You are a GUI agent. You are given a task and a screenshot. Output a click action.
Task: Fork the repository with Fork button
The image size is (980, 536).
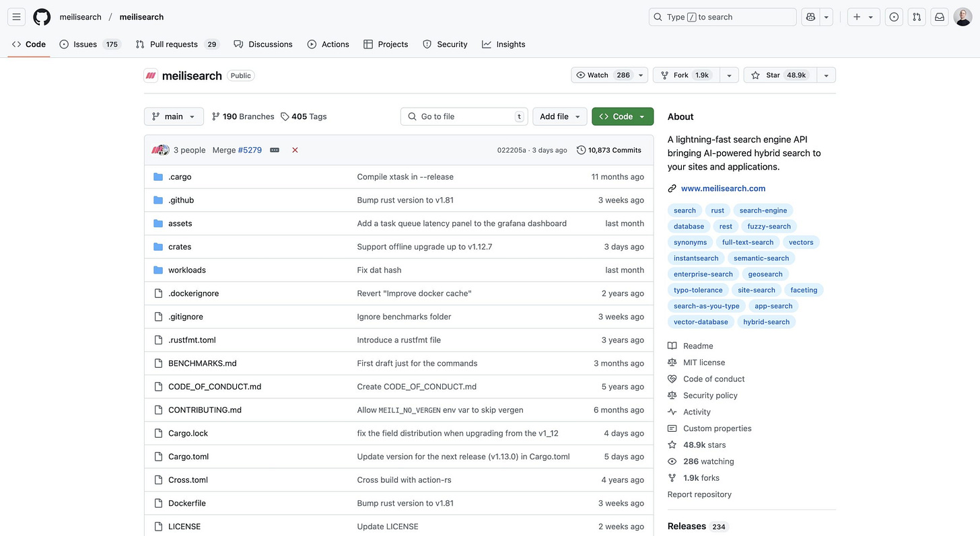click(687, 75)
